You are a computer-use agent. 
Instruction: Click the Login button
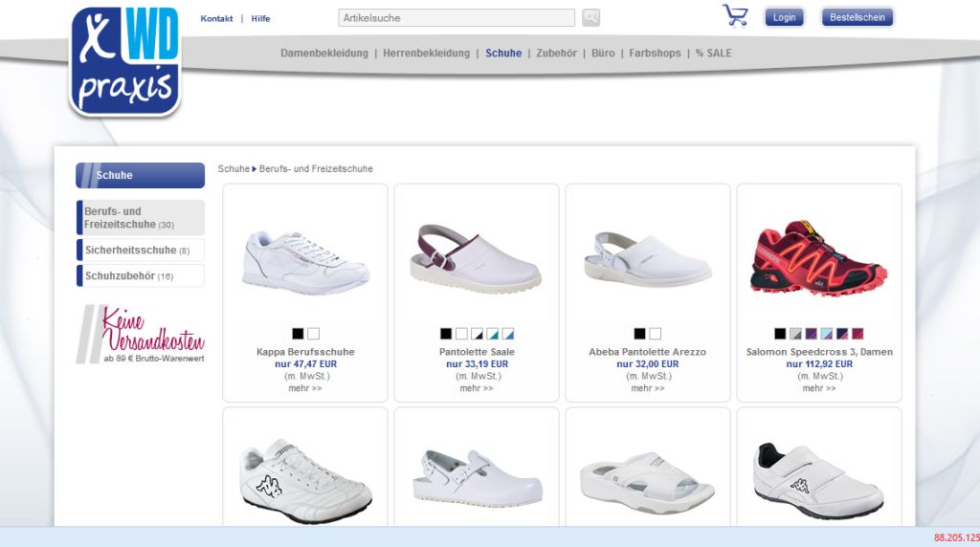tap(784, 17)
